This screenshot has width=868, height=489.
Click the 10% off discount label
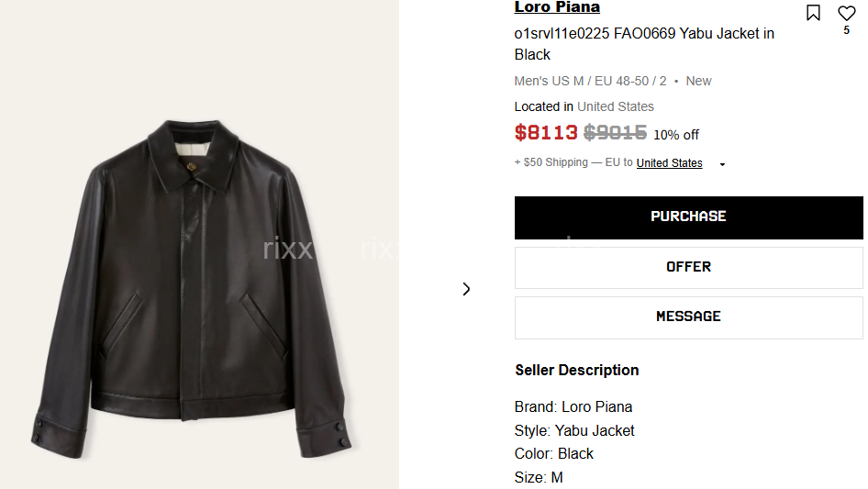click(x=675, y=135)
